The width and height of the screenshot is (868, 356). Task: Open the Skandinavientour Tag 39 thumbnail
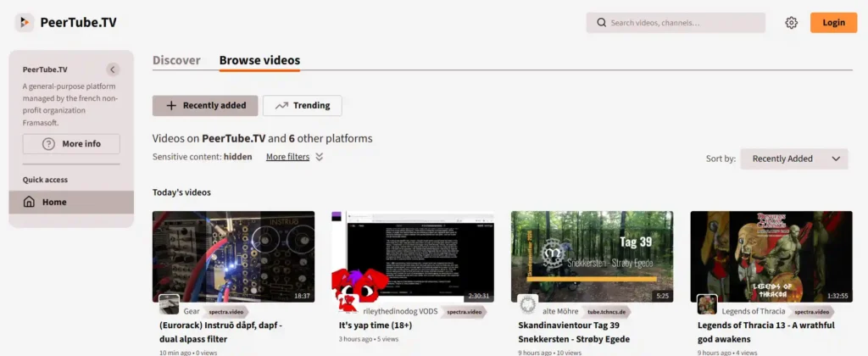[593, 256]
